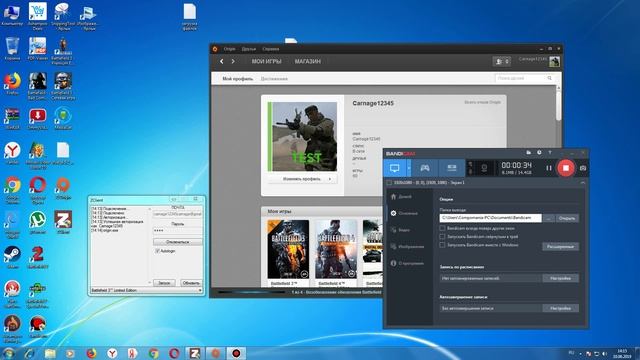Image resolution: width=640 pixels, height=360 pixels.
Task: Click the Bandicam output folder path field
Action: [491, 218]
